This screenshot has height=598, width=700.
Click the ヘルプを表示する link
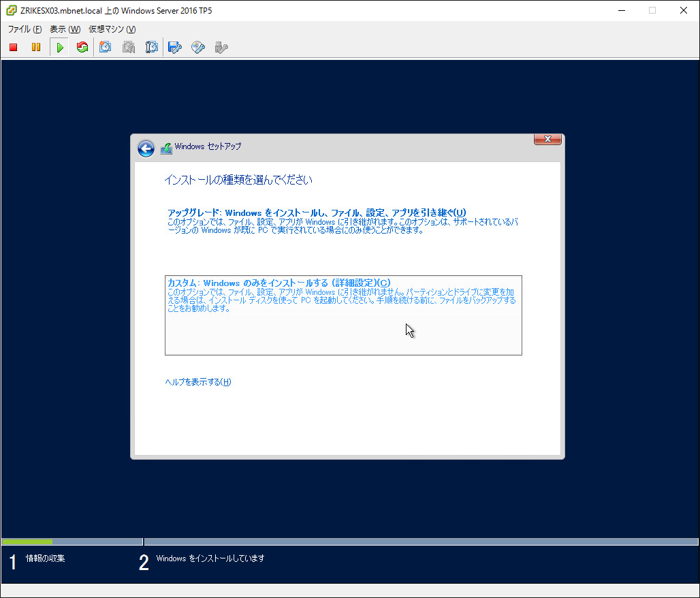198,382
